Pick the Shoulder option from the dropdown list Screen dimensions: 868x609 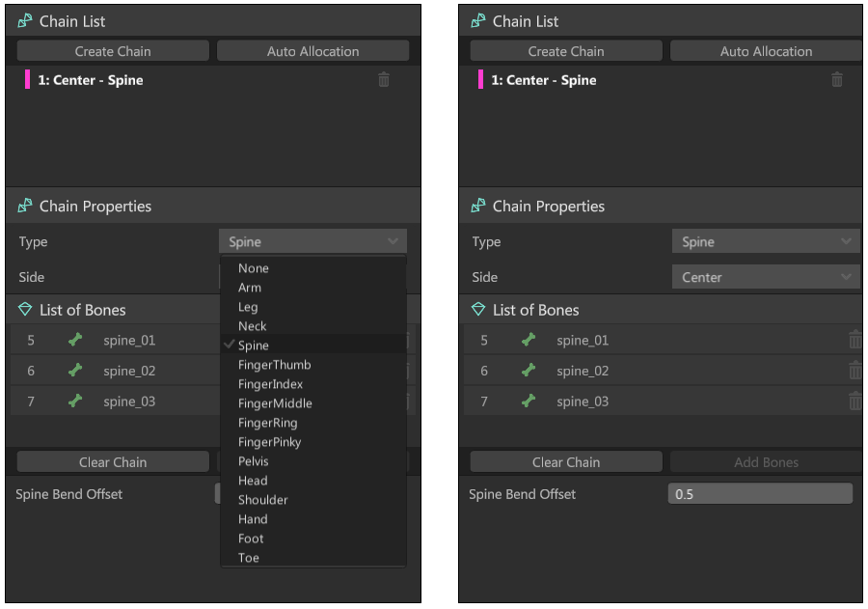click(263, 500)
